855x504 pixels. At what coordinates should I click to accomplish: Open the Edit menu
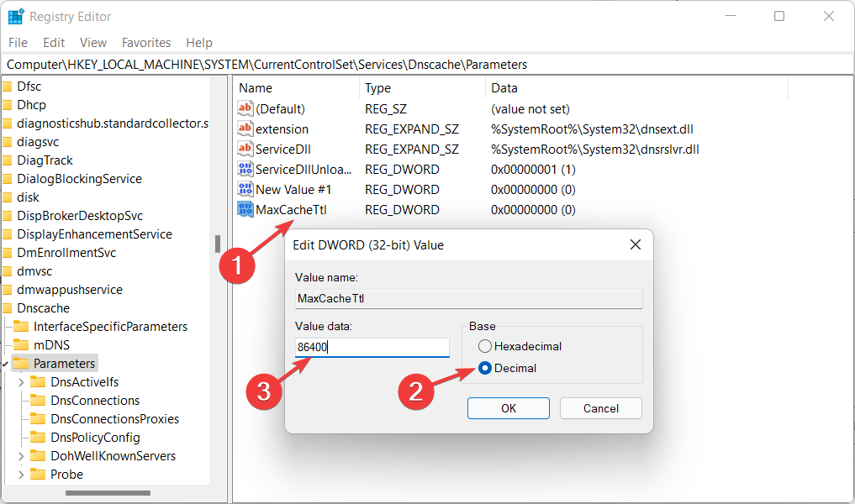tap(54, 43)
